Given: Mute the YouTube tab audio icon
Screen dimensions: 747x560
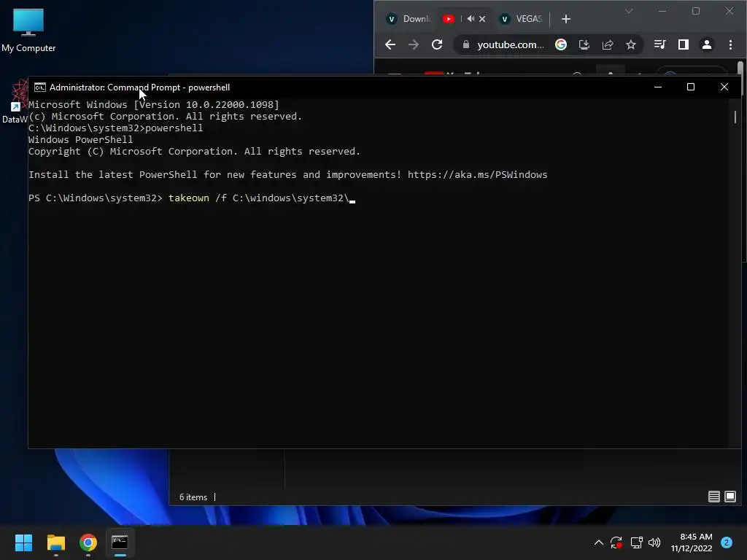Looking at the screenshot, I should coord(471,18).
